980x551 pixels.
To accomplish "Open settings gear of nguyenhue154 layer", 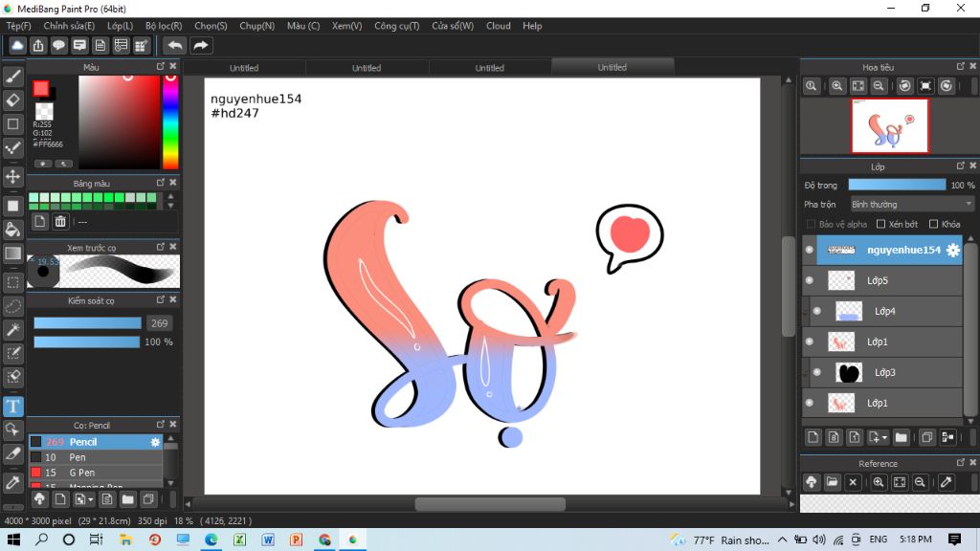I will tap(952, 250).
